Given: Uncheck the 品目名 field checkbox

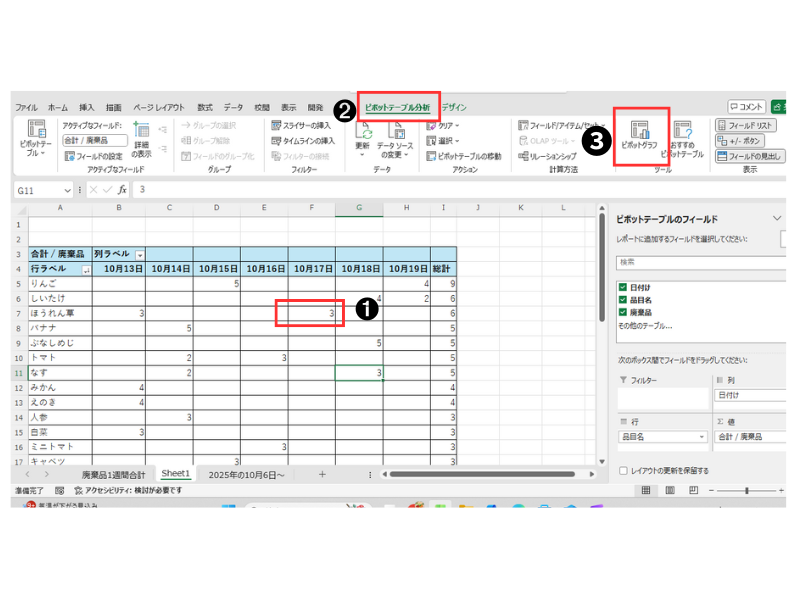Looking at the screenshot, I should [623, 299].
